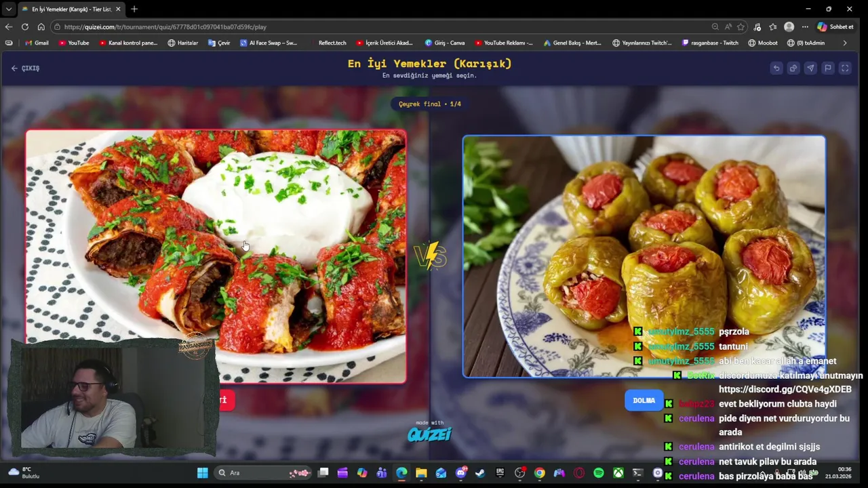Click the send/share paper plane icon

810,68
